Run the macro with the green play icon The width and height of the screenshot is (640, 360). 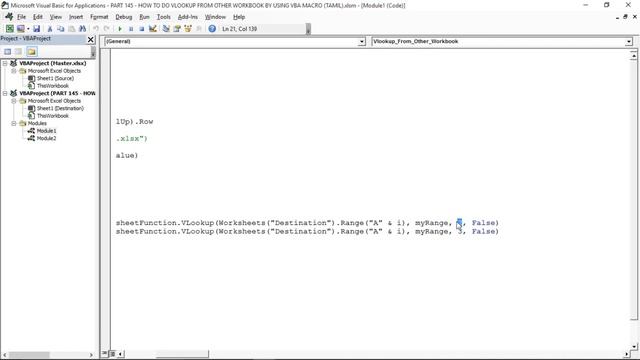[x=120, y=29]
